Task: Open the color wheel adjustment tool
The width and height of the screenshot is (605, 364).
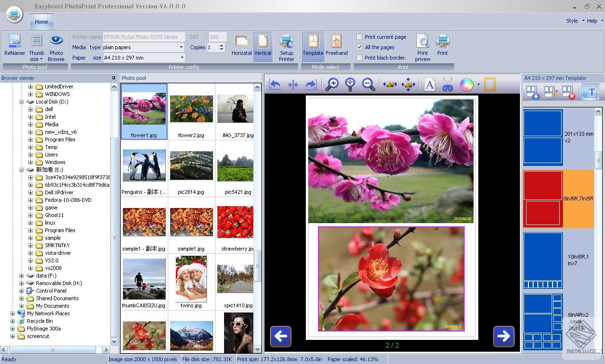Action: point(467,84)
